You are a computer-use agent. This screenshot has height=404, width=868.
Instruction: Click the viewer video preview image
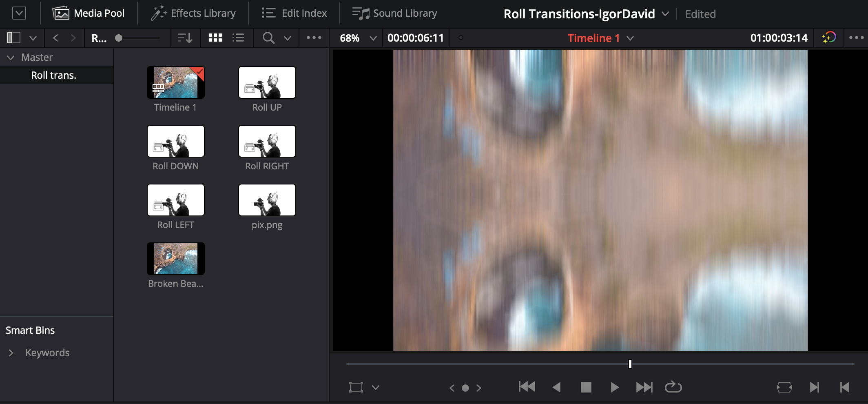pos(600,200)
